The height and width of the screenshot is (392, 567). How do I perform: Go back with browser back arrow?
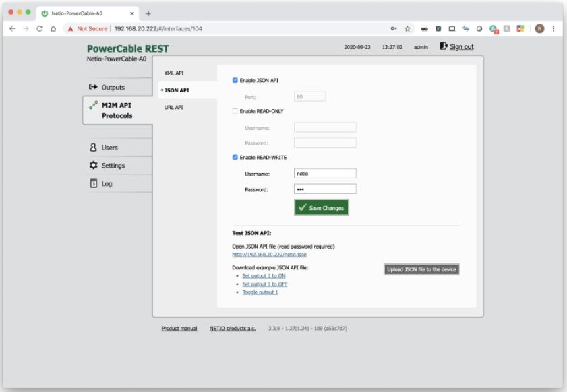pyautogui.click(x=12, y=28)
